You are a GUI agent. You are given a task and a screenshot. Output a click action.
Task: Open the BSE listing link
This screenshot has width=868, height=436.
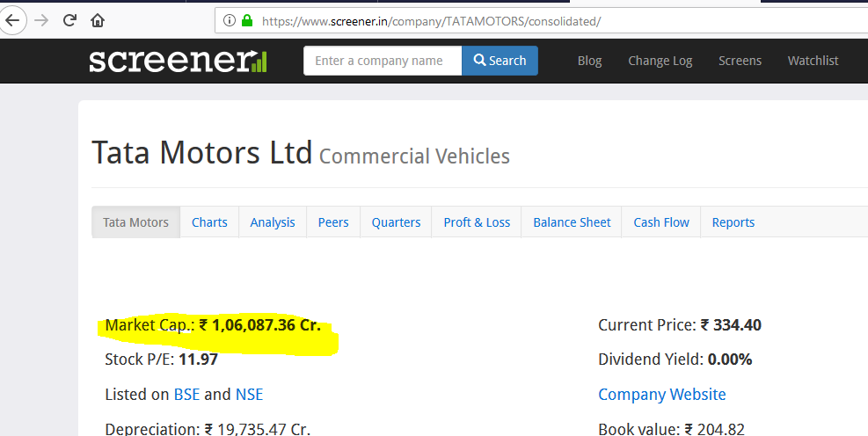tap(186, 395)
